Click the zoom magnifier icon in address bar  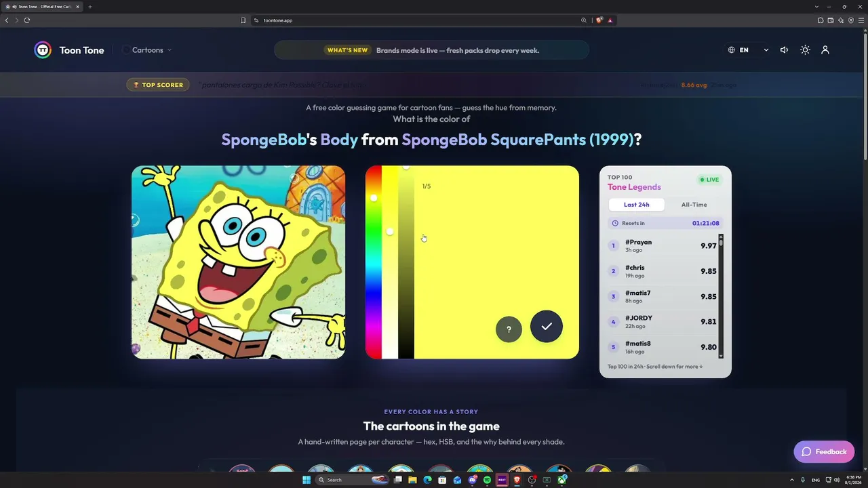click(x=584, y=20)
